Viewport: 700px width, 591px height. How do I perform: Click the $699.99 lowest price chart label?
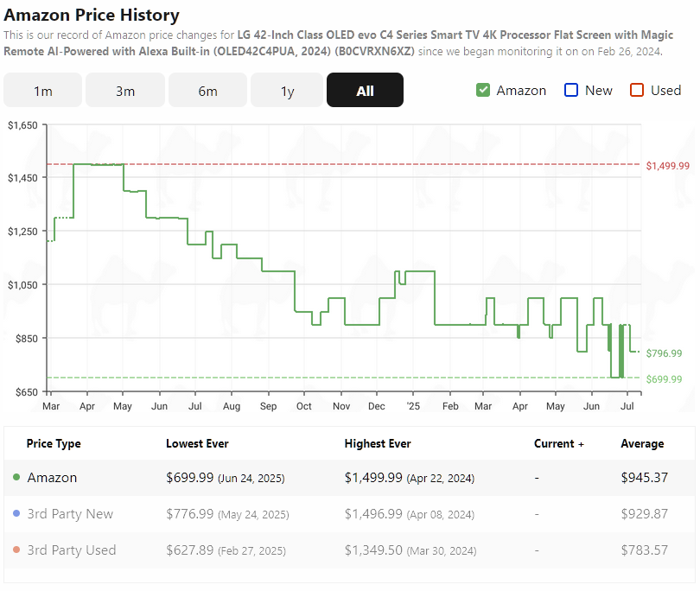point(665,379)
